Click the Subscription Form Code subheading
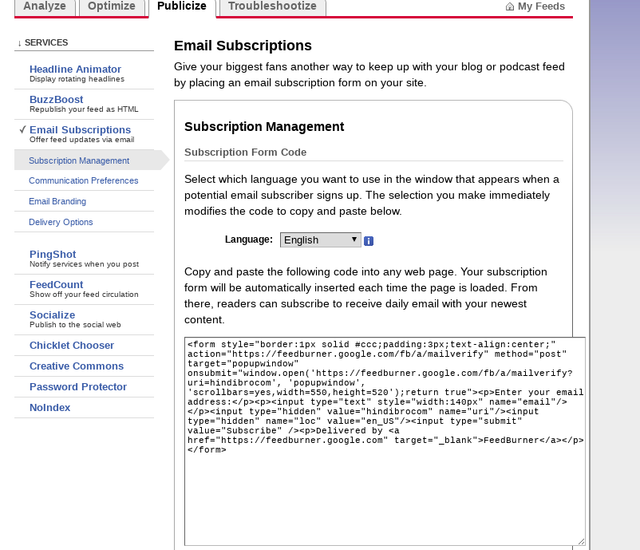Viewport: 640px width, 550px height. [x=245, y=152]
